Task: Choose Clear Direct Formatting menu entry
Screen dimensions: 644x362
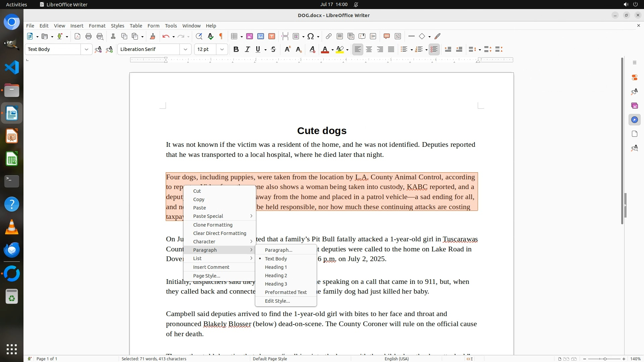Action: (220, 233)
